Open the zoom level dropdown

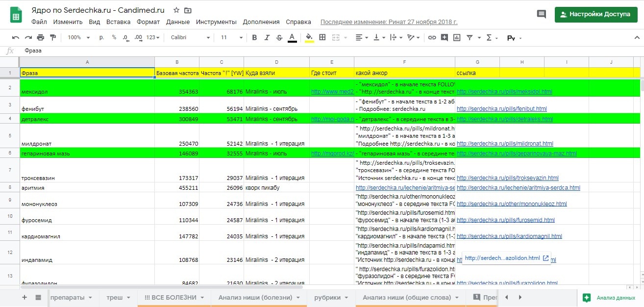(79, 38)
